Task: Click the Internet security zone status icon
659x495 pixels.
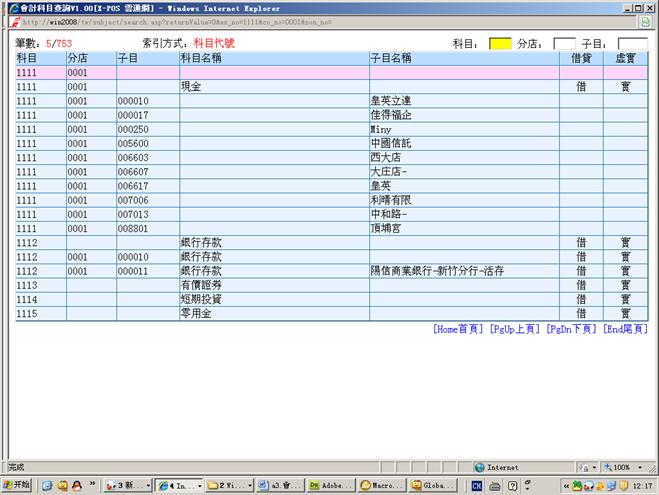Action: click(481, 467)
